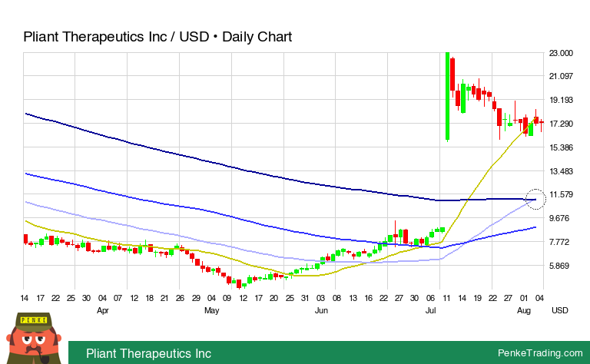The image size is (590, 364).
Task: Click the '20' date axis label
Action: click(x=273, y=298)
